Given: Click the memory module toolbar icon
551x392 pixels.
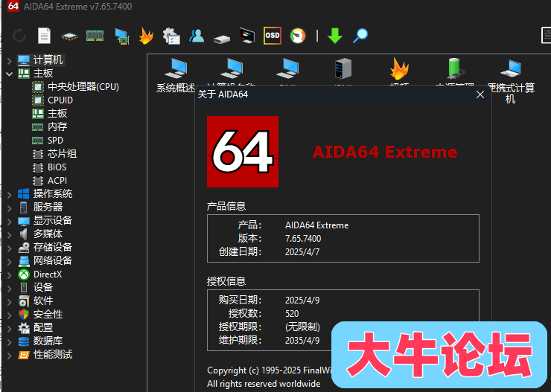Looking at the screenshot, I should [95, 36].
